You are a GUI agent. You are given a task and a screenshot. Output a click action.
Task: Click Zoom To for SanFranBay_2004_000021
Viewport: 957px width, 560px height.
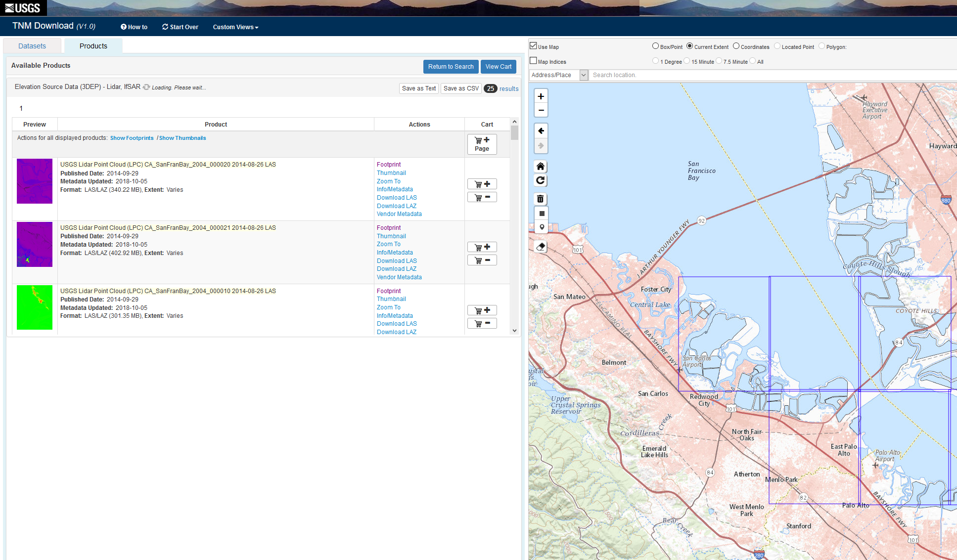point(389,244)
